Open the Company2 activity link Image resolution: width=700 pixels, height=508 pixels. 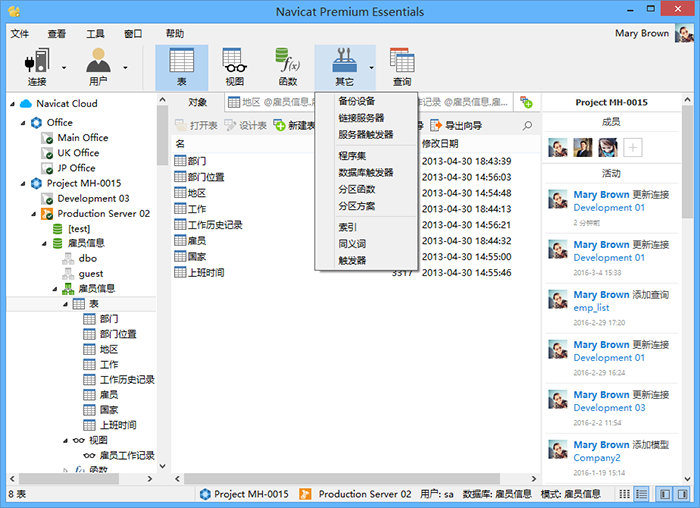click(597, 458)
